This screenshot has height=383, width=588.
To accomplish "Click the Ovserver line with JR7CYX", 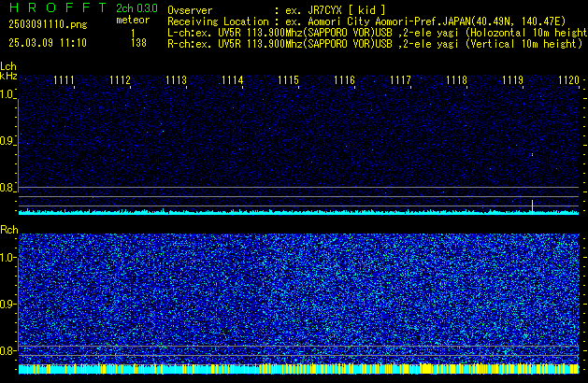I will point(277,10).
